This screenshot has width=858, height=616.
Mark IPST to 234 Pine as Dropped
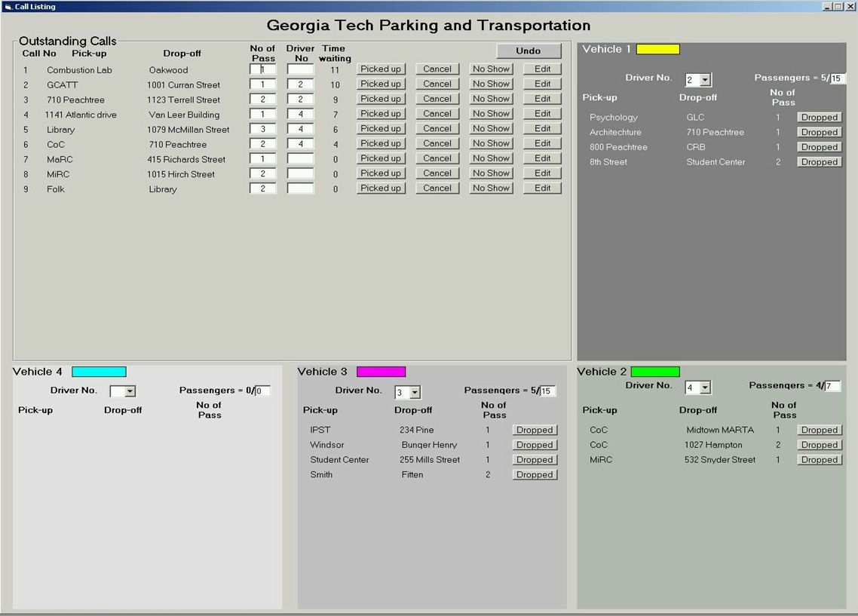pyautogui.click(x=535, y=430)
